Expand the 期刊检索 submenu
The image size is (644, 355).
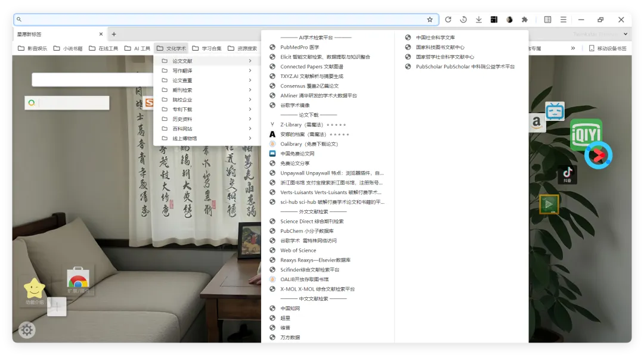coord(206,90)
